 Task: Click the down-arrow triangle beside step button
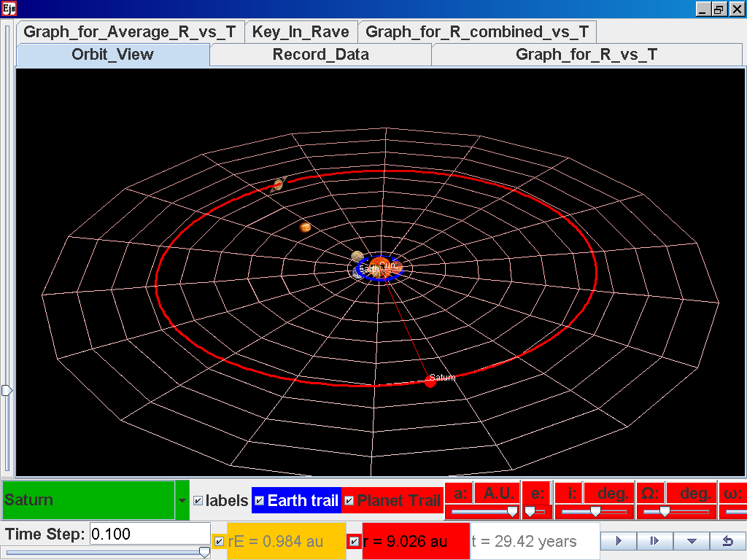[692, 541]
